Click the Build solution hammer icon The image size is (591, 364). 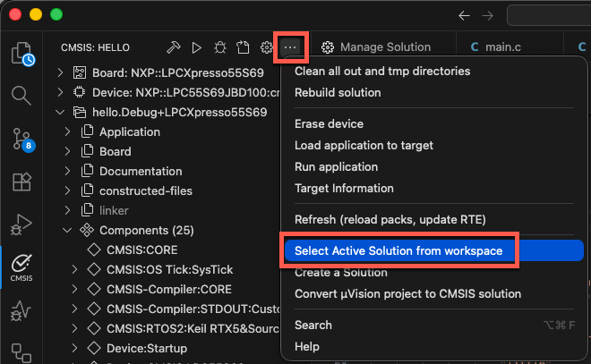point(174,47)
